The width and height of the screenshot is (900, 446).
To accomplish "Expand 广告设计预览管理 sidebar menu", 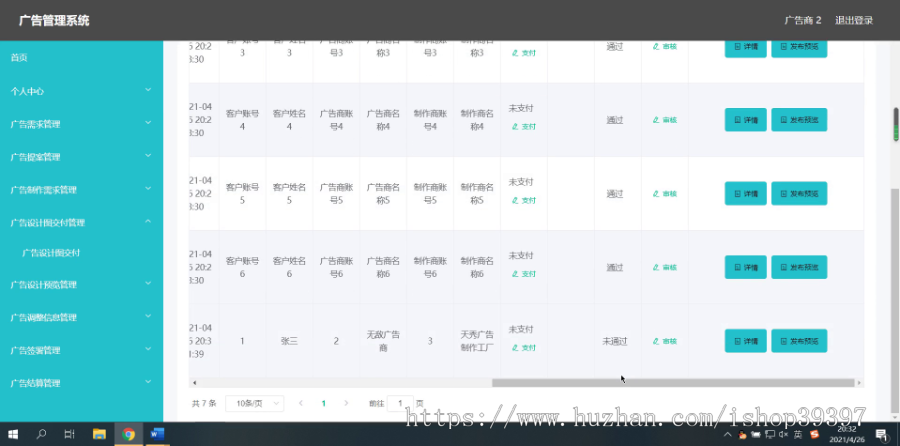I will pyautogui.click(x=82, y=284).
